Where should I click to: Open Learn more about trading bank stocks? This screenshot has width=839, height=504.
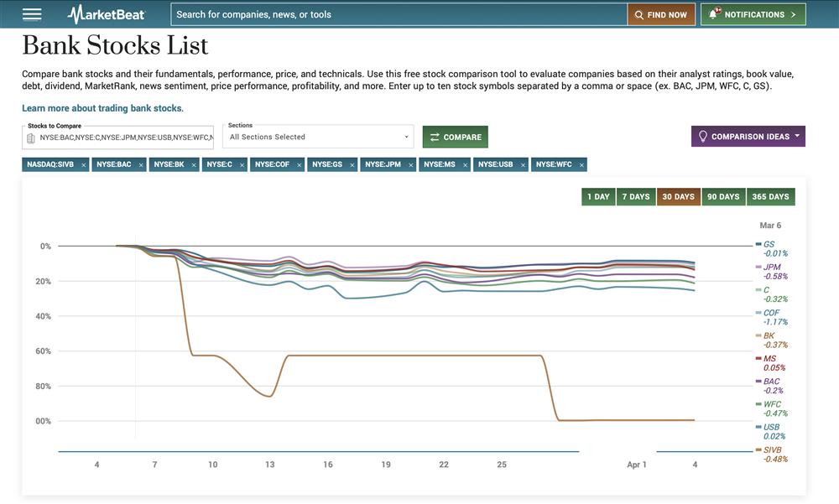102,108
